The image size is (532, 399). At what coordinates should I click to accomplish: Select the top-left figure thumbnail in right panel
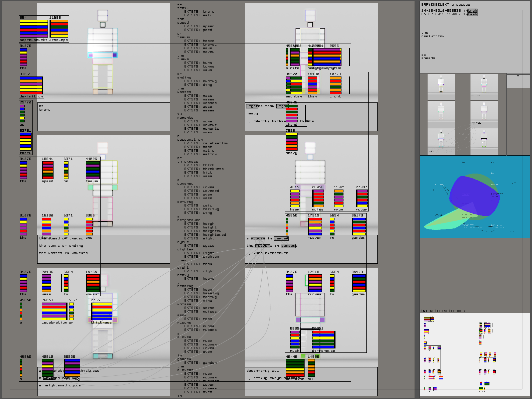click(441, 87)
